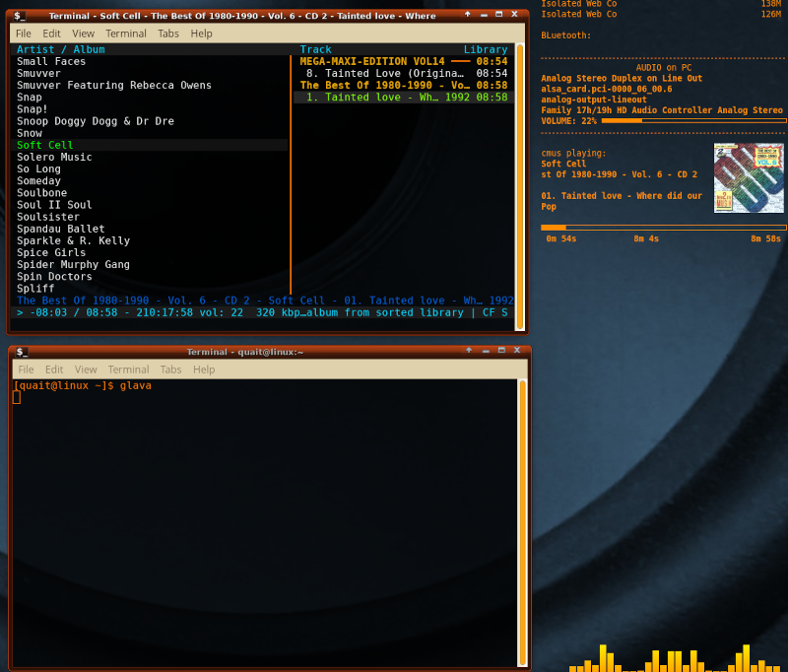The height and width of the screenshot is (672, 788).
Task: Open the Help menu in the quait@linux window
Action: click(204, 370)
